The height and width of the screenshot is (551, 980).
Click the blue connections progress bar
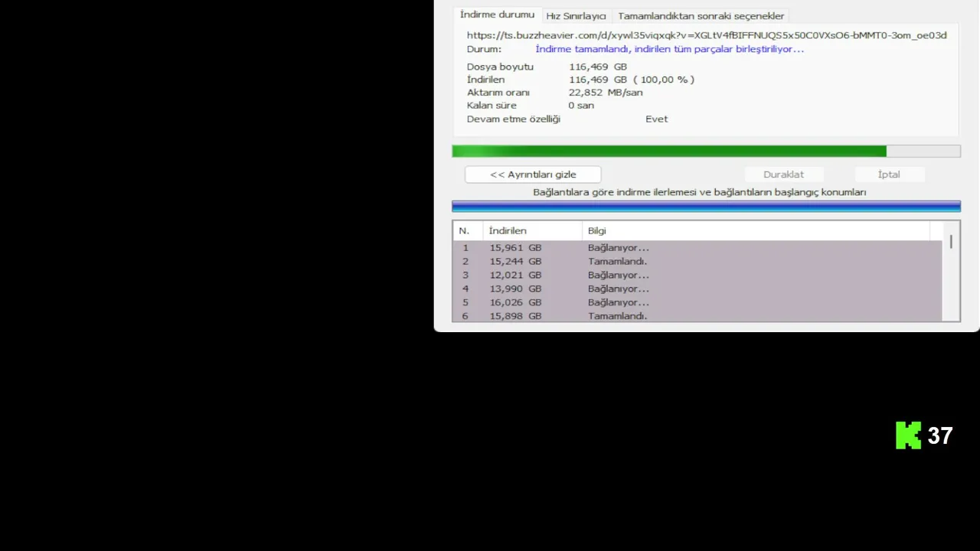pos(706,206)
